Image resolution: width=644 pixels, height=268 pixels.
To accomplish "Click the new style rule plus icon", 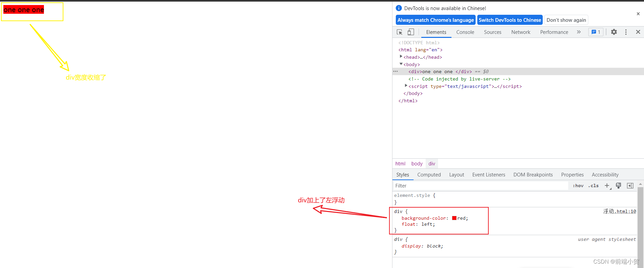I will (x=607, y=185).
